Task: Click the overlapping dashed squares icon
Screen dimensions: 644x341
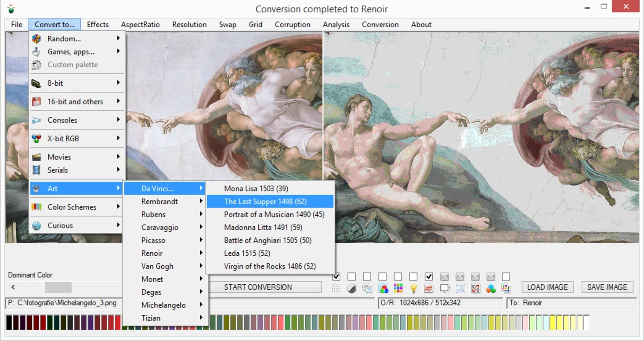Action: (x=367, y=289)
